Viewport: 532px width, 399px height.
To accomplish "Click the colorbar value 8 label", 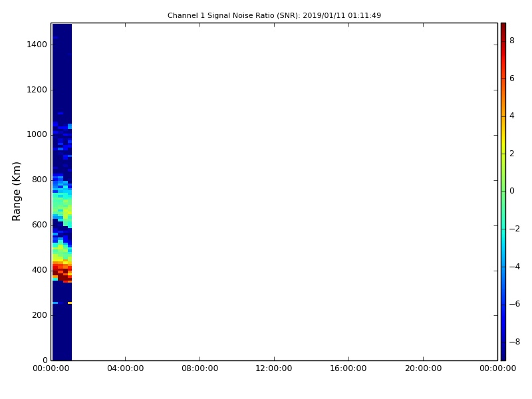I will point(512,41).
